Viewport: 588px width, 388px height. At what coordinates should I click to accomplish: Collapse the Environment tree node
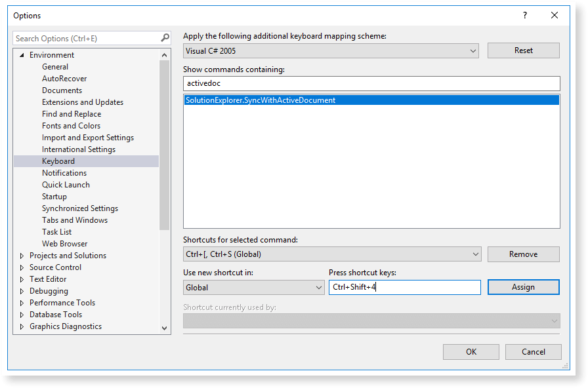click(x=22, y=54)
